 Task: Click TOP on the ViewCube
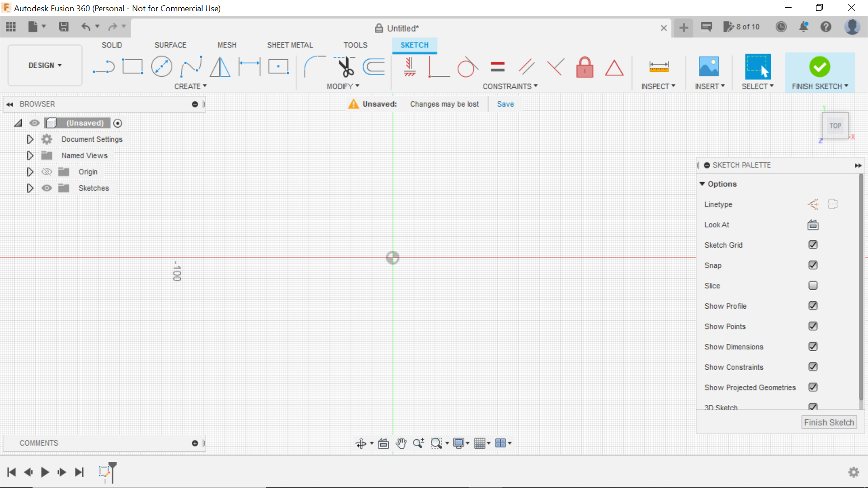[x=835, y=126]
